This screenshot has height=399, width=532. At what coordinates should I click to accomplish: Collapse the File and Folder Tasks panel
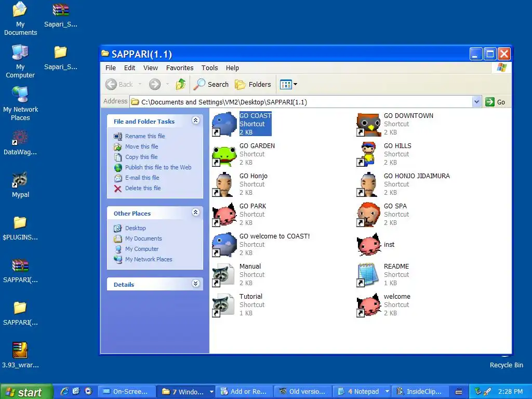tap(195, 121)
